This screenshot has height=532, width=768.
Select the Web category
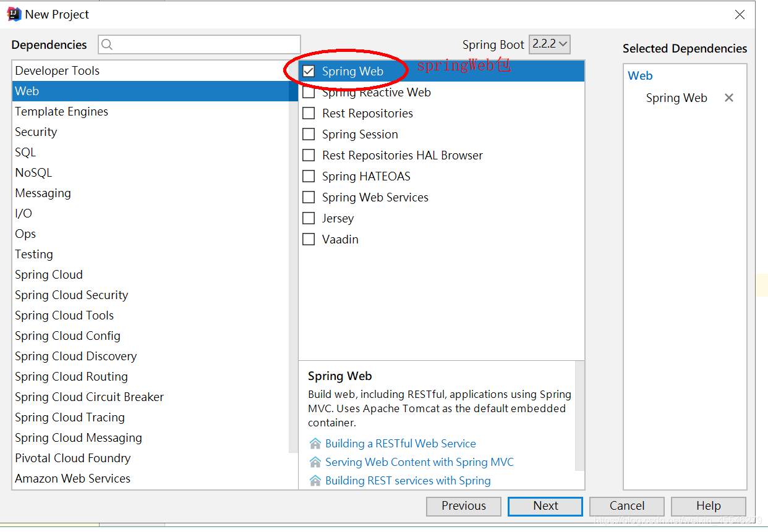tap(151, 91)
